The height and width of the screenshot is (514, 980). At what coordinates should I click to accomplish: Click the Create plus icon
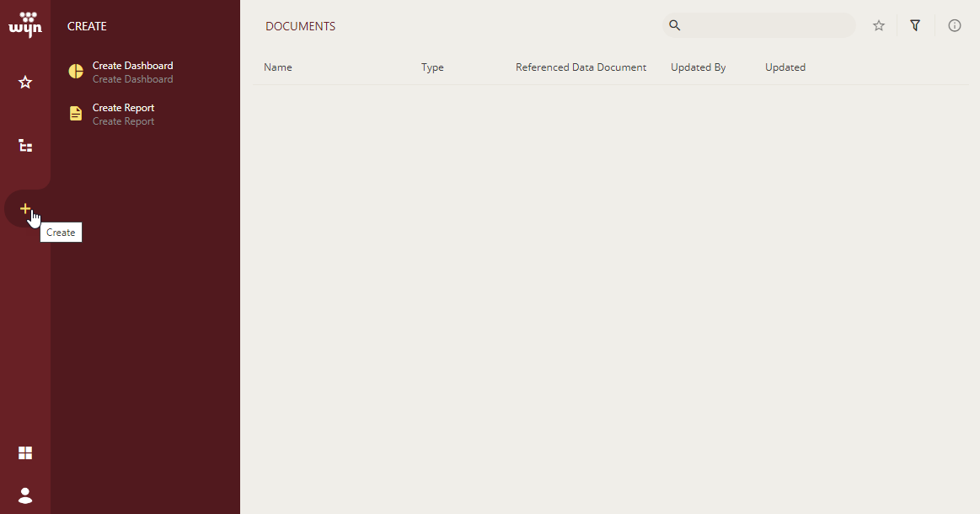point(25,208)
